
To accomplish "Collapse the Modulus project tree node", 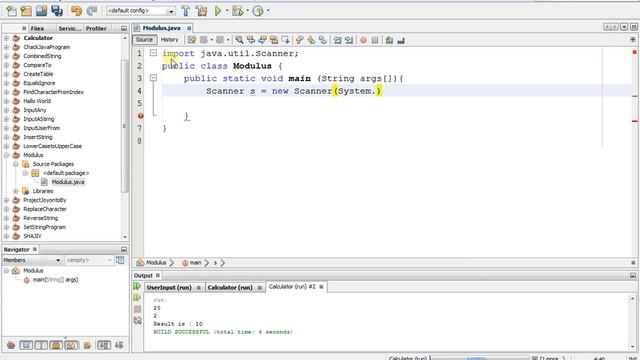I will tap(6, 155).
